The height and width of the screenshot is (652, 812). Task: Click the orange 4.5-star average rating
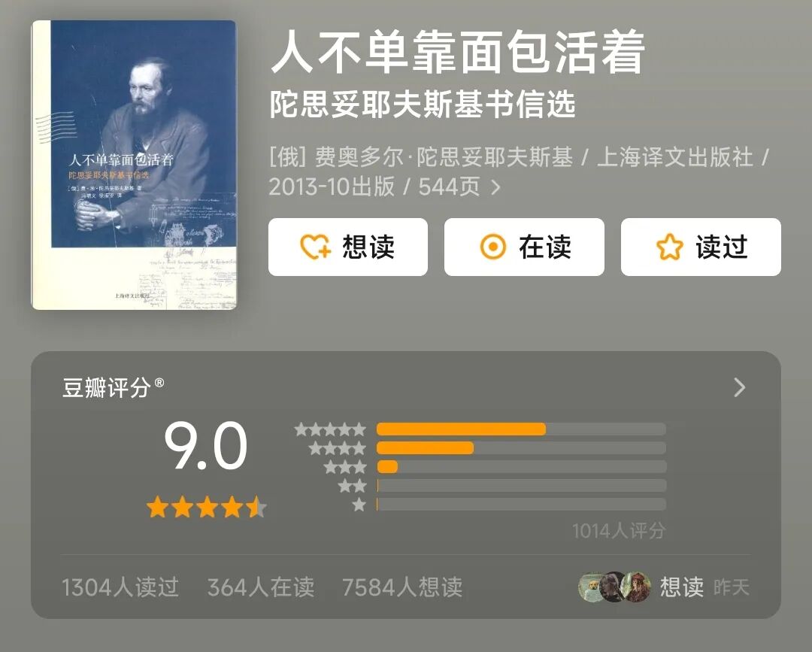(207, 508)
